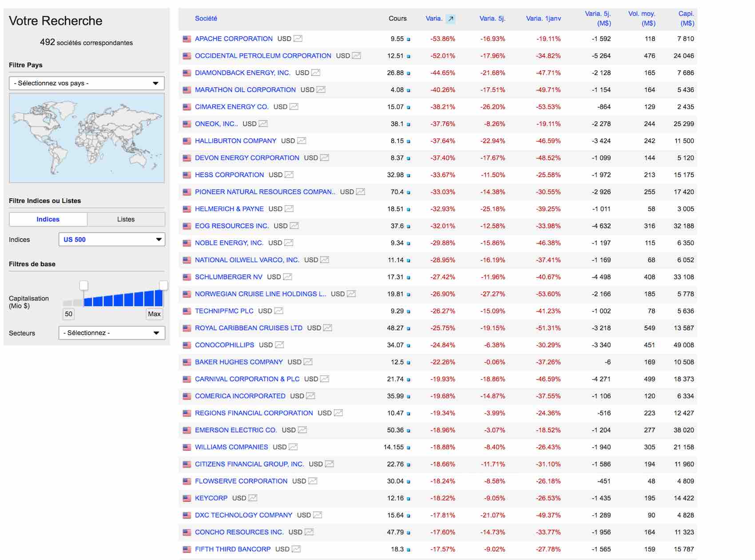Click the world map country filter
Screen dimensions: 755x560
[87, 138]
